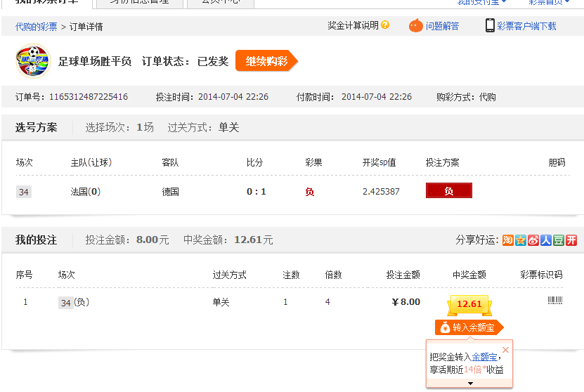This screenshot has width=584, height=392.
Task: Click the 开奖sp值 column header
Action: point(379,163)
